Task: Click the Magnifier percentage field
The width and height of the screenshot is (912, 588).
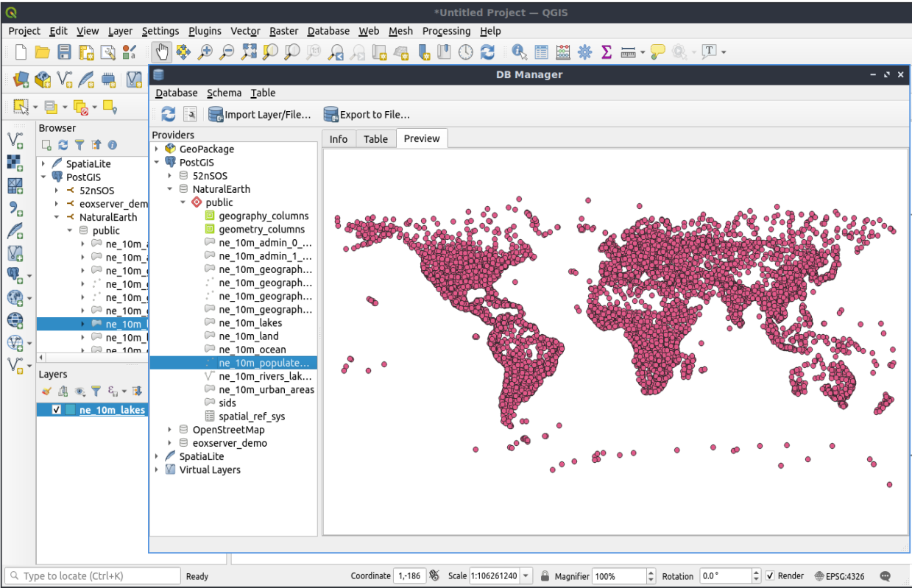Action: pyautogui.click(x=619, y=575)
